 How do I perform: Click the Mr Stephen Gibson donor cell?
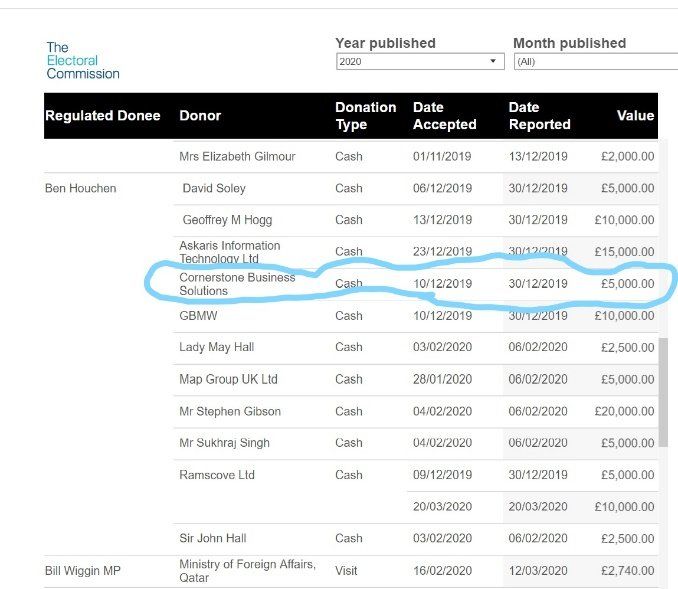click(230, 411)
